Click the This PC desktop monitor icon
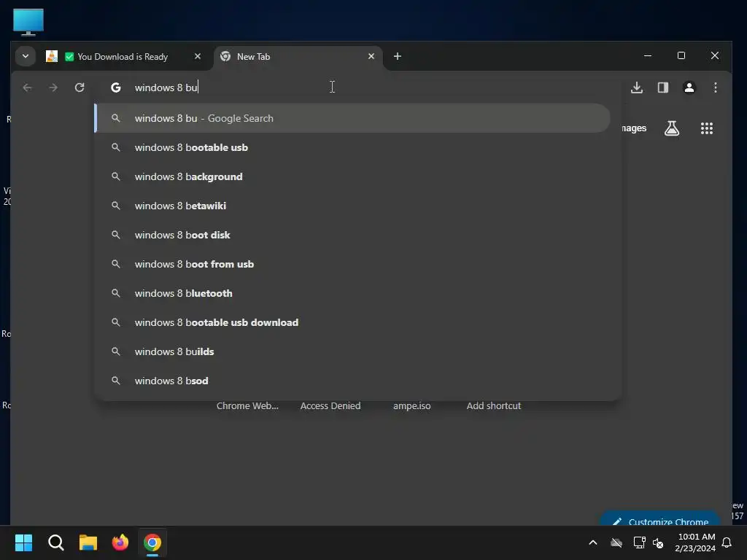This screenshot has height=560, width=747. click(28, 22)
